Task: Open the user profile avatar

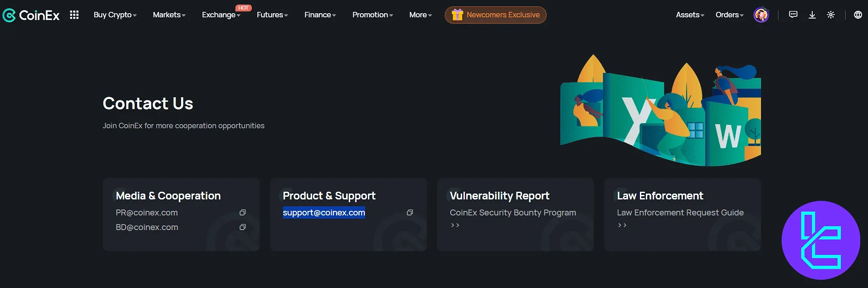Action: click(x=761, y=15)
